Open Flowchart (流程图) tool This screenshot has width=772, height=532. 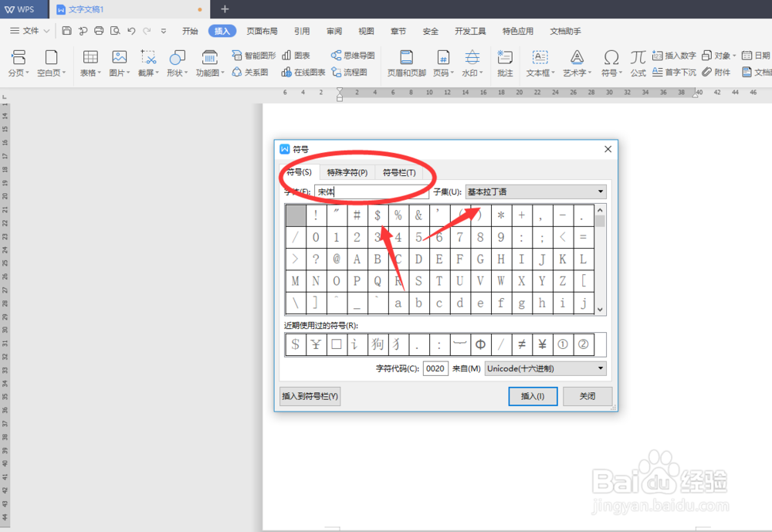point(350,73)
